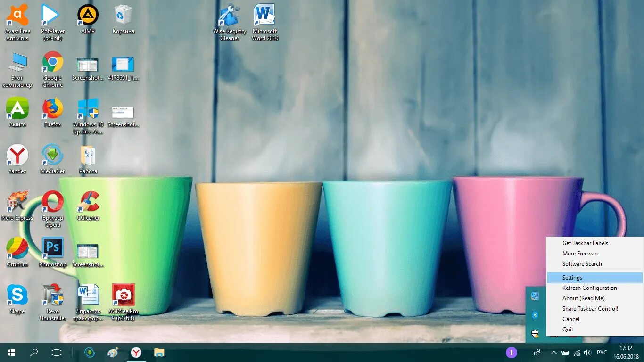Activate the purple microphone voice assistant
Screen dimensions: 644x362
click(x=511, y=353)
